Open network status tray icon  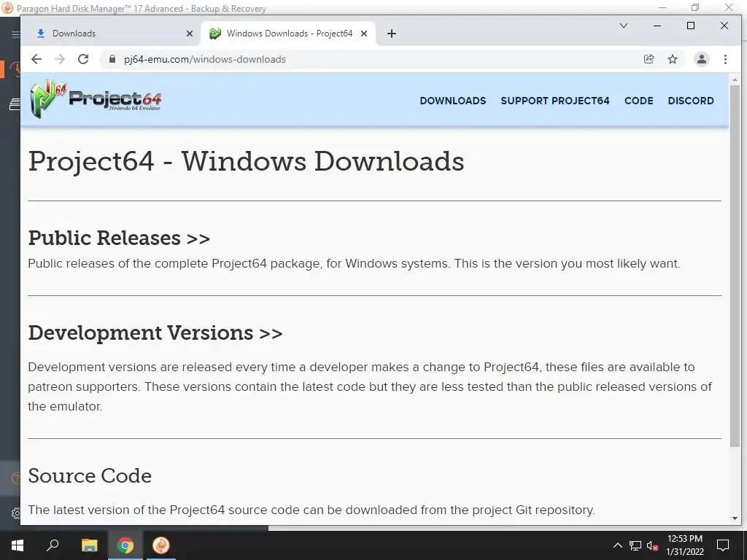click(635, 545)
